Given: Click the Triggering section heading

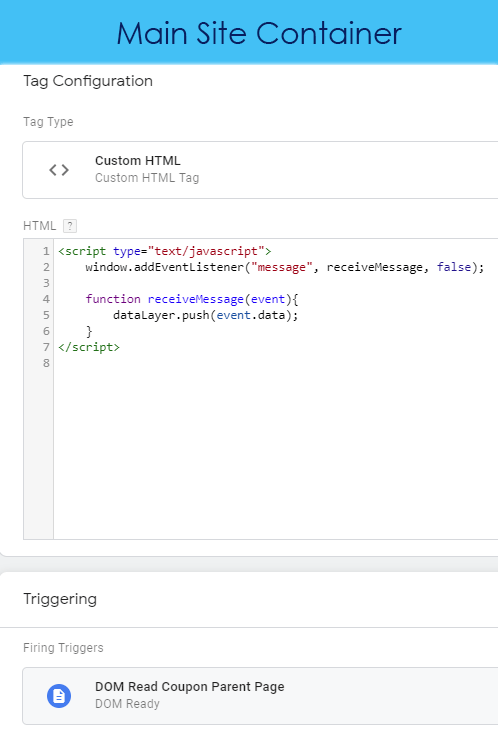Looking at the screenshot, I should point(60,599).
